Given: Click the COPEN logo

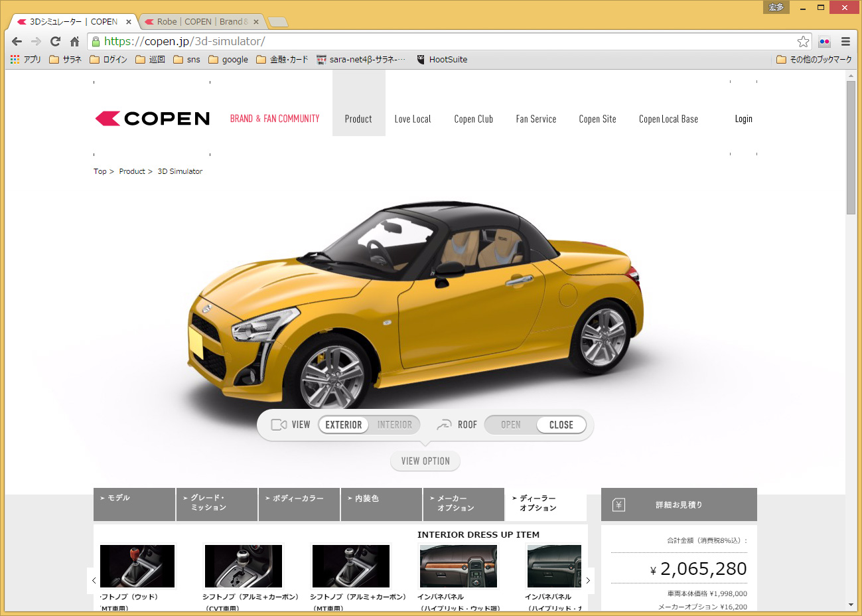Looking at the screenshot, I should (x=153, y=119).
